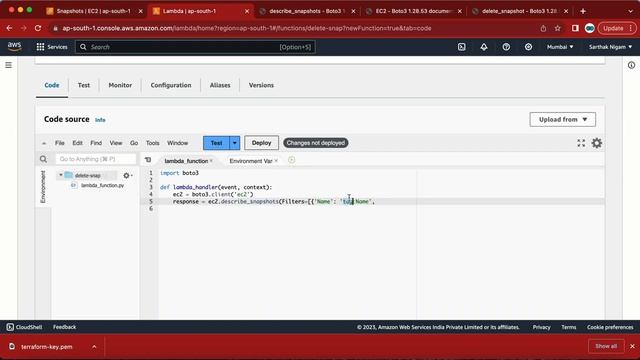The height and width of the screenshot is (360, 640).
Task: Open the editor Go menu
Action: (x=134, y=143)
